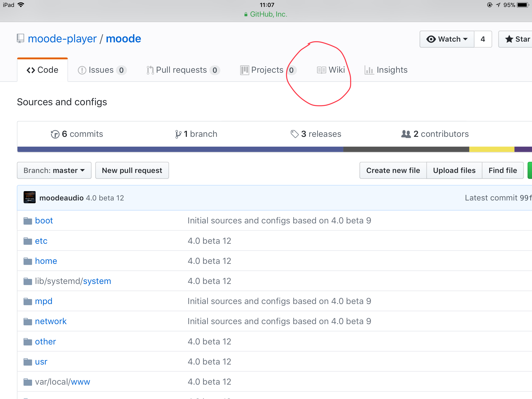Click the tag icon next to 3 releases
532x399 pixels.
tap(295, 134)
